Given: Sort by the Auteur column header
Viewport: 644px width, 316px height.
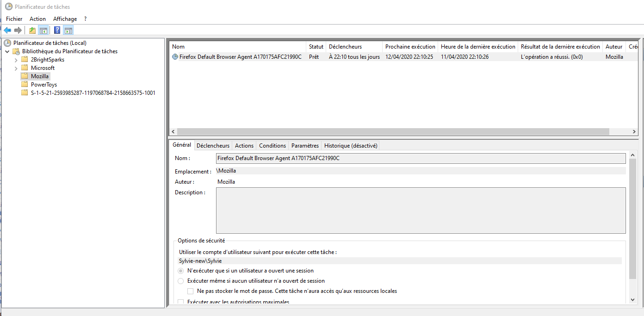Looking at the screenshot, I should [x=614, y=47].
